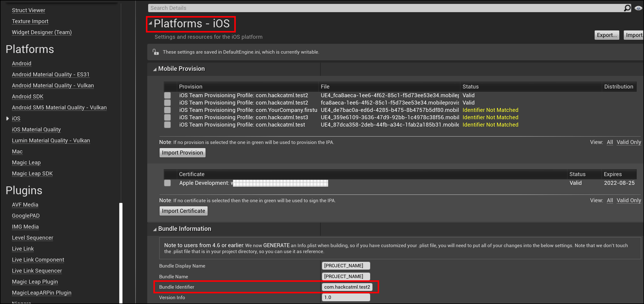The height and width of the screenshot is (304, 644).
Task: Open Android SDK settings page
Action: click(x=28, y=97)
